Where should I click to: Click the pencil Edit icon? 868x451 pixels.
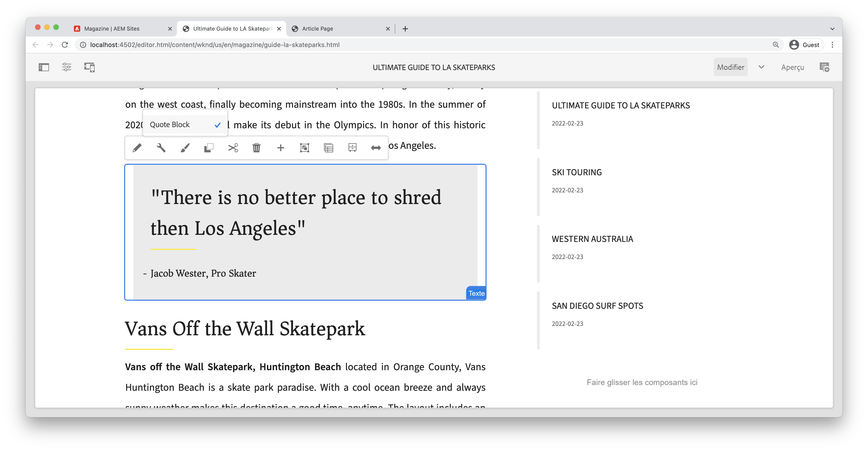[137, 148]
